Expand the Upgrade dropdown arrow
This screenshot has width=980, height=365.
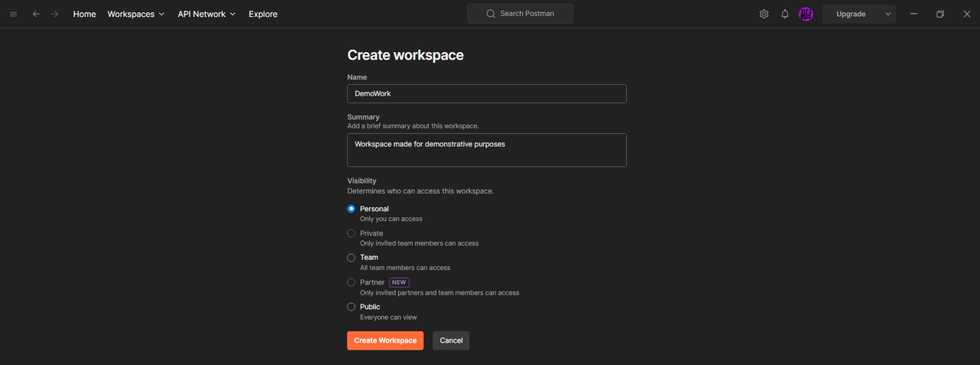888,14
